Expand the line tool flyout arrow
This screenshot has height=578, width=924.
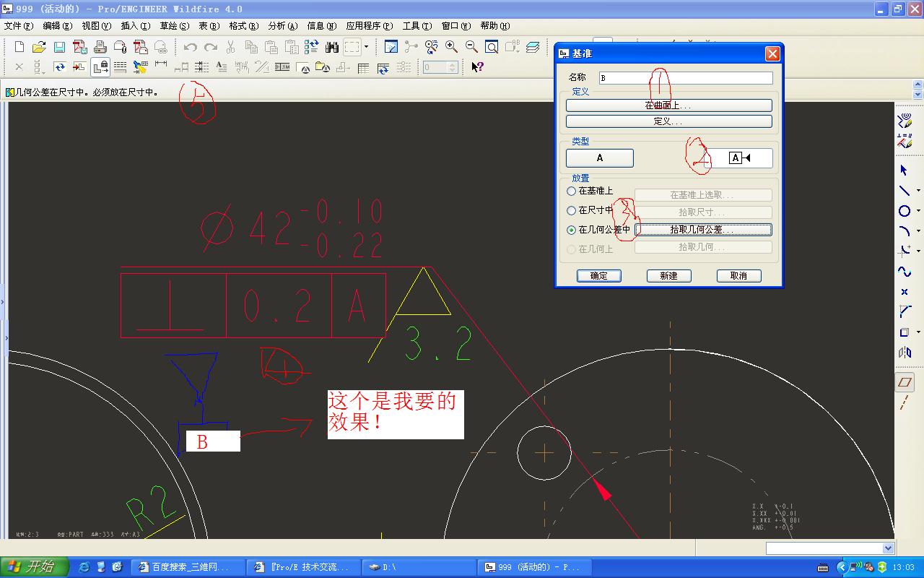918,191
